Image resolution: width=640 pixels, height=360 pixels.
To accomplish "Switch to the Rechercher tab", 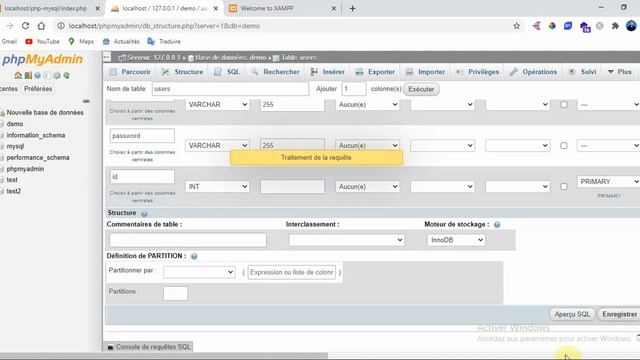I will point(275,72).
